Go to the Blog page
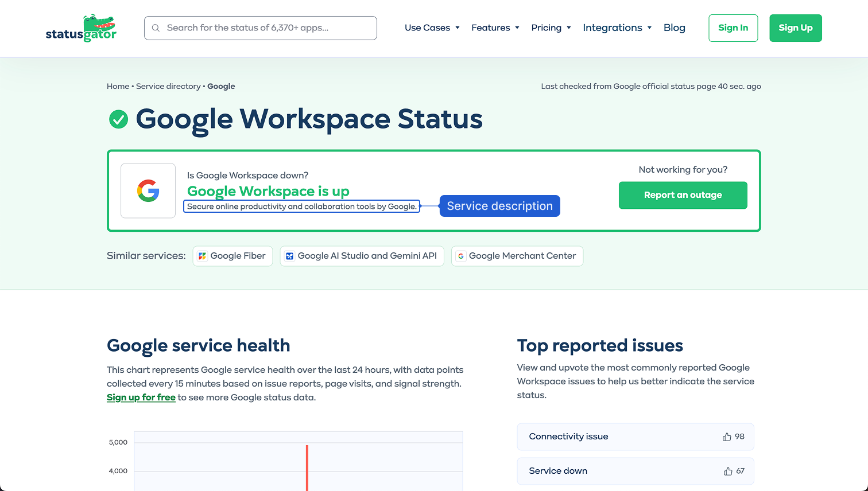The height and width of the screenshot is (491, 868). [x=675, y=28]
